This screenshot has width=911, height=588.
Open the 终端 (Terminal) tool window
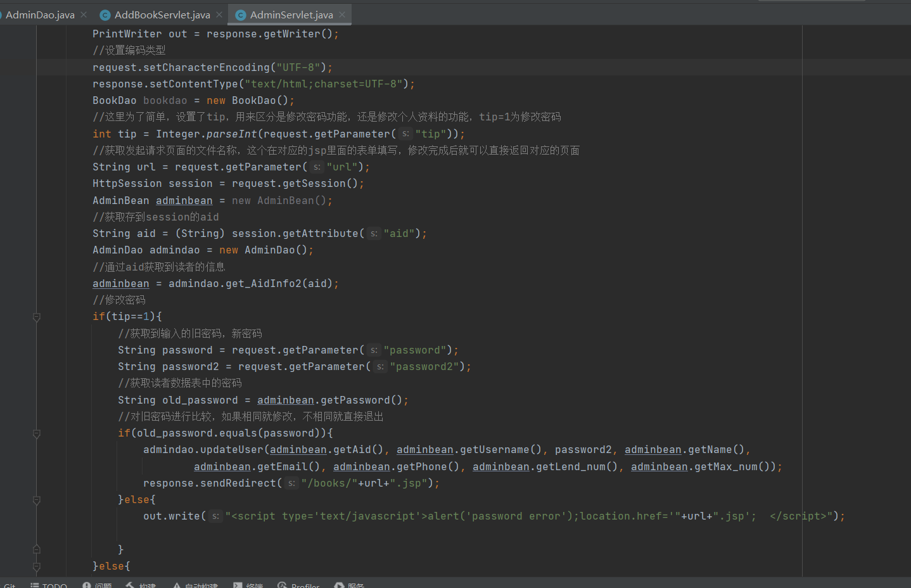click(x=248, y=585)
